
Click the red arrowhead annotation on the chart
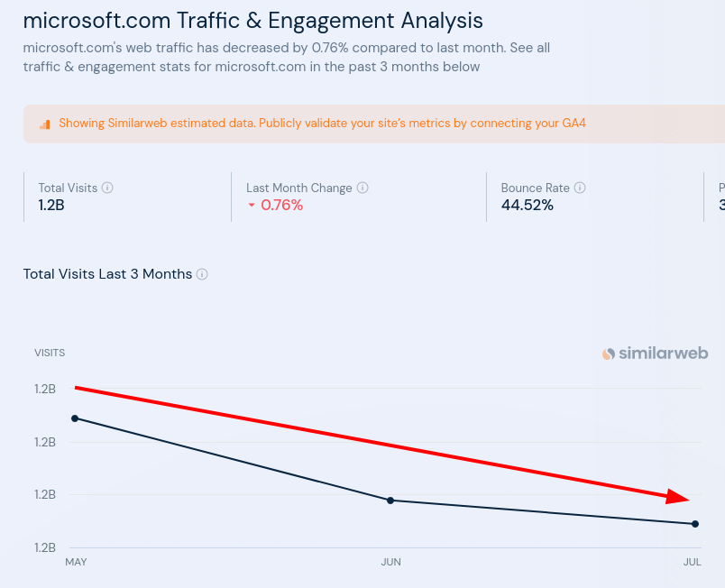pyautogui.click(x=678, y=497)
